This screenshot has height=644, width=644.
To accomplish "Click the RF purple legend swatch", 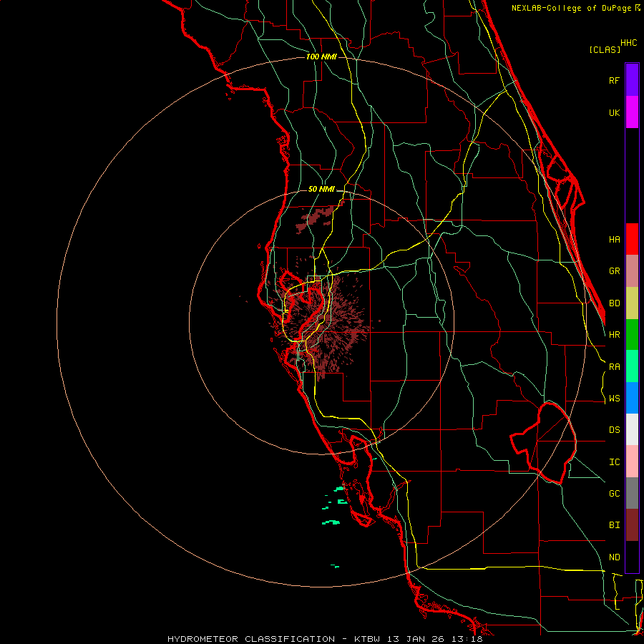I will pyautogui.click(x=632, y=80).
